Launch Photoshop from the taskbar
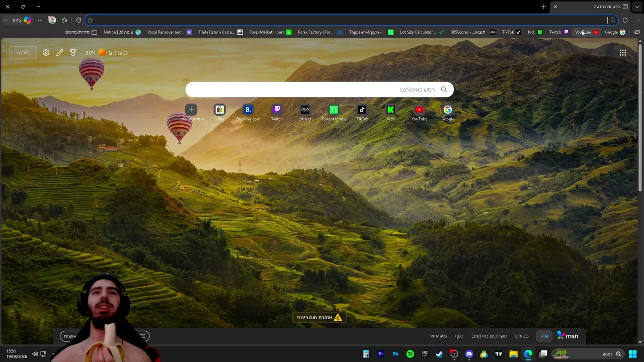 [395, 354]
